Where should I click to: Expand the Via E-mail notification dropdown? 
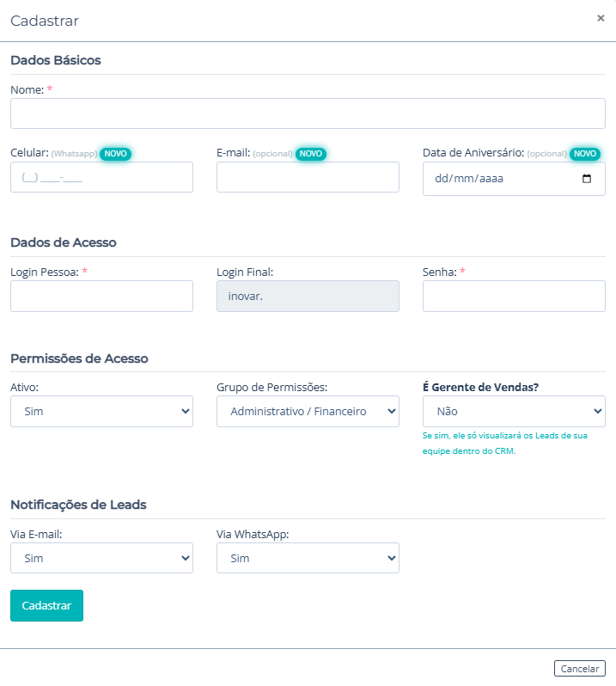(x=101, y=558)
